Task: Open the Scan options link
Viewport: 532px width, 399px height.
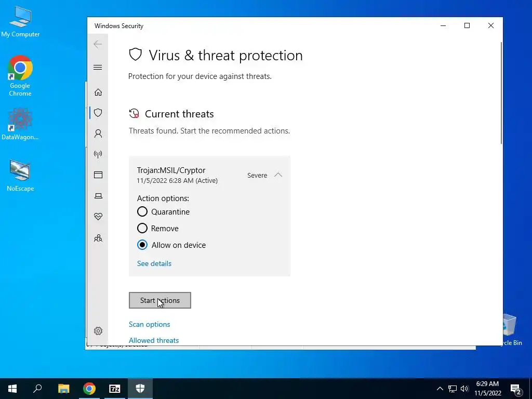Action: point(149,324)
